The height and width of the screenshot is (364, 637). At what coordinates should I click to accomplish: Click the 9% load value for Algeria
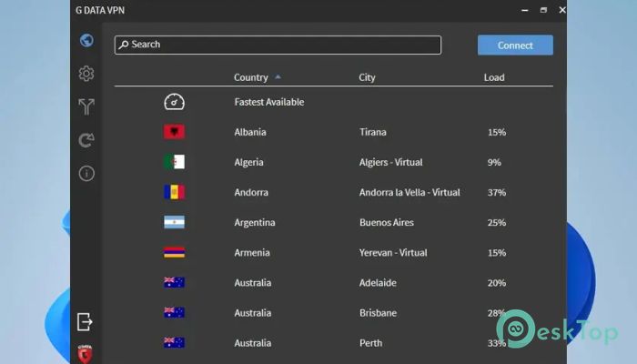[x=494, y=162]
